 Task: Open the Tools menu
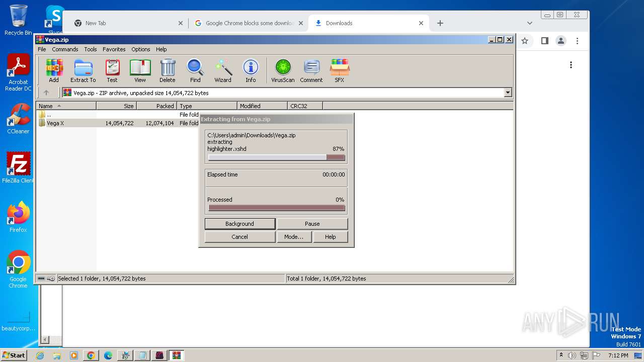pos(91,49)
